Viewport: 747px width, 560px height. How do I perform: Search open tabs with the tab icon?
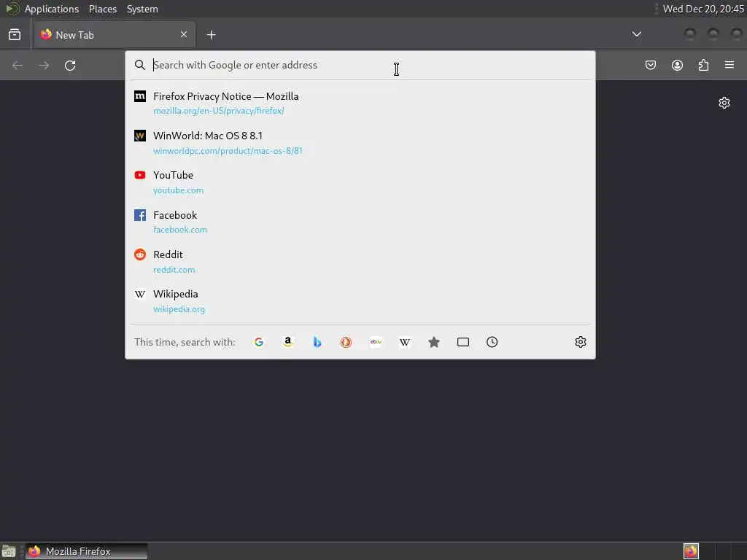[463, 342]
